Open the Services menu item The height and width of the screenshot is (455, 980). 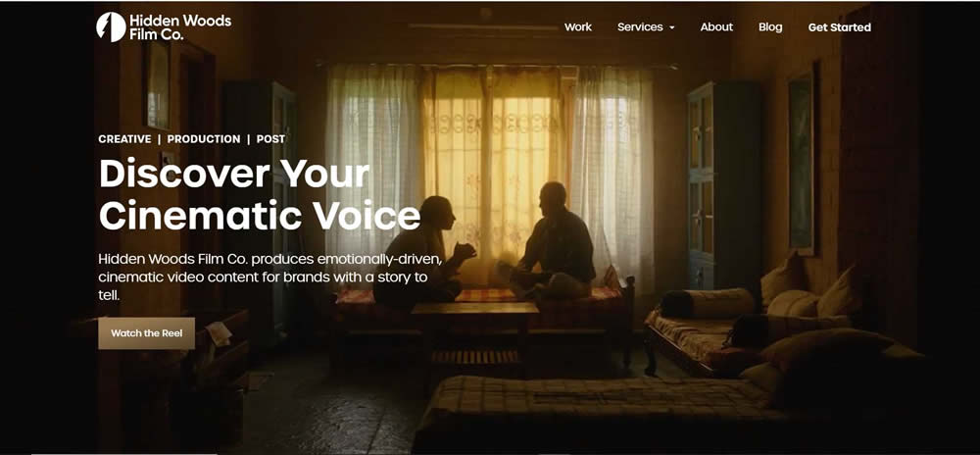point(640,26)
